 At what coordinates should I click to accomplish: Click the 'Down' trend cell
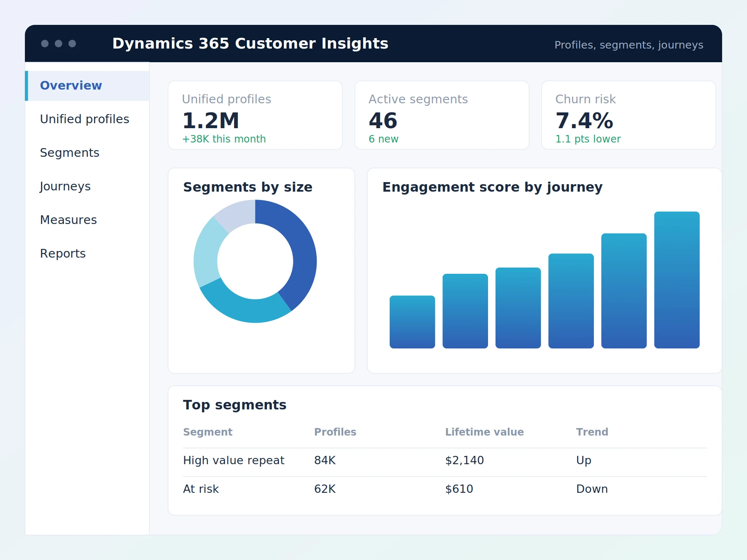coord(592,489)
